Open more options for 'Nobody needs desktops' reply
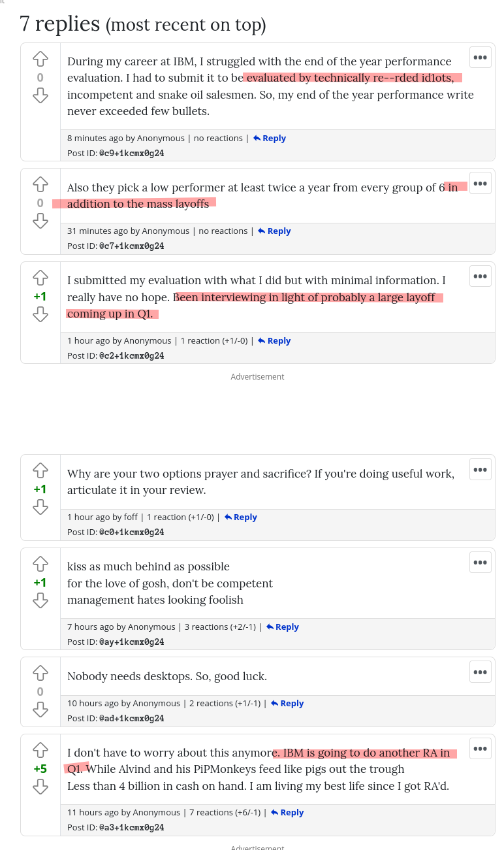The width and height of the screenshot is (504, 850). point(480,672)
